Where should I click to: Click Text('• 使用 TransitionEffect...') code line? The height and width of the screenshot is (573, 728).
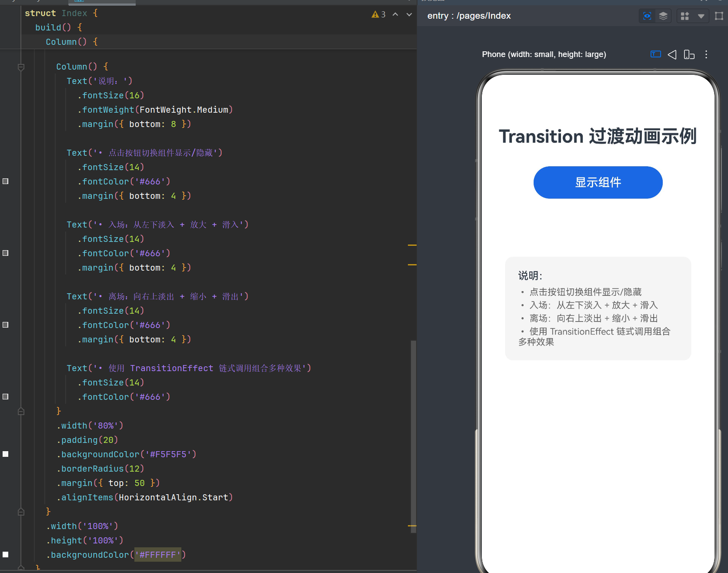[x=189, y=368]
